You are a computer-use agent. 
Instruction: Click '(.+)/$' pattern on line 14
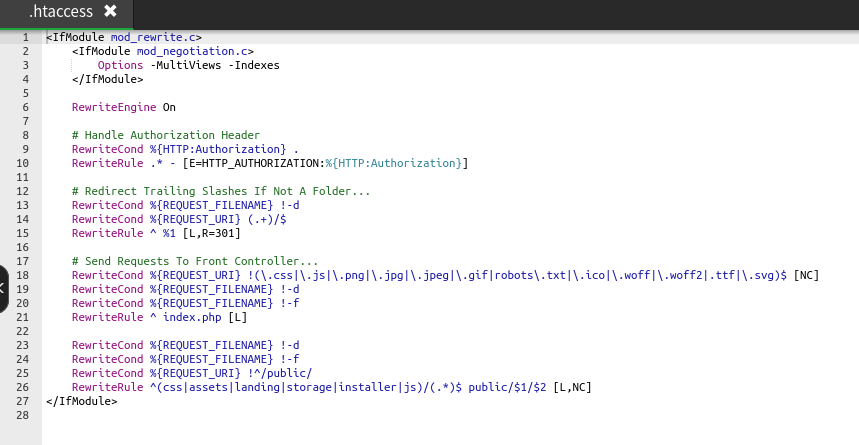pyautogui.click(x=267, y=219)
